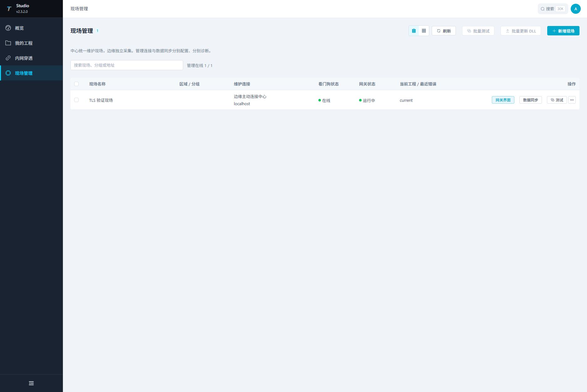Click the 管理在线 1 / 1 text

click(x=200, y=65)
